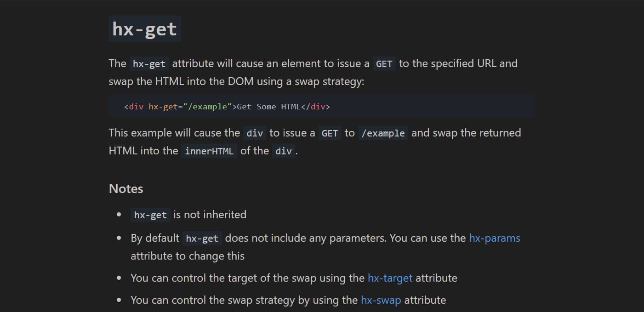Follow the hx-swap link
This screenshot has height=312, width=644.
click(x=381, y=300)
